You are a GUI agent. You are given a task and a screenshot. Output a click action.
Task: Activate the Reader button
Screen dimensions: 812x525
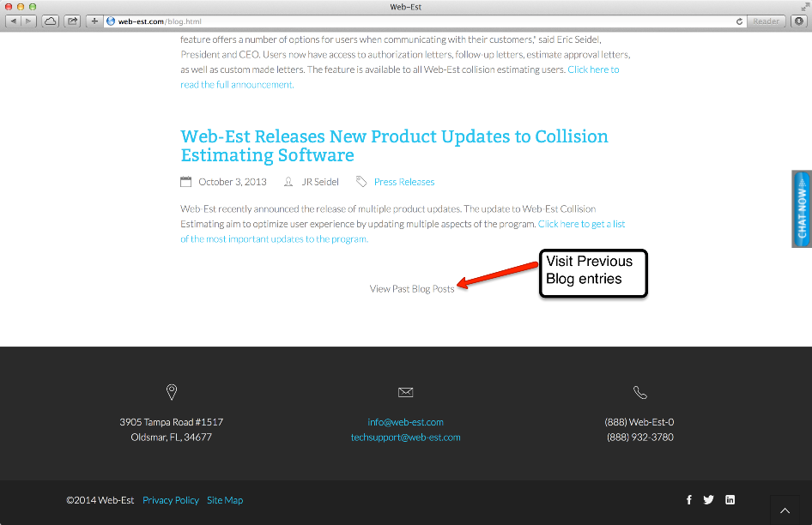(766, 21)
